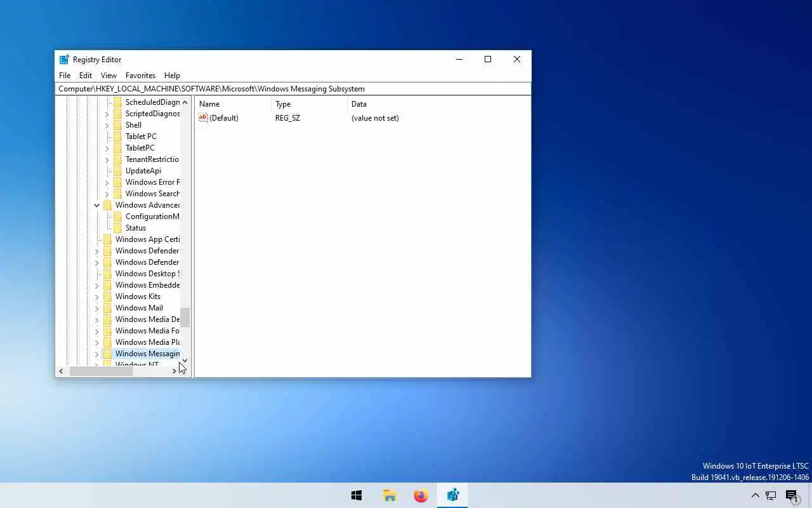This screenshot has height=508, width=812.
Task: Select the Windows Kits key label
Action: pos(138,297)
